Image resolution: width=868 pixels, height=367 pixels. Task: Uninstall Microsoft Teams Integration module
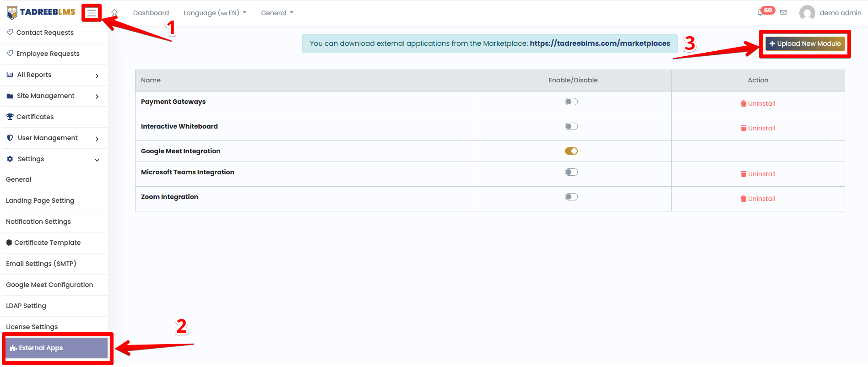pos(758,174)
